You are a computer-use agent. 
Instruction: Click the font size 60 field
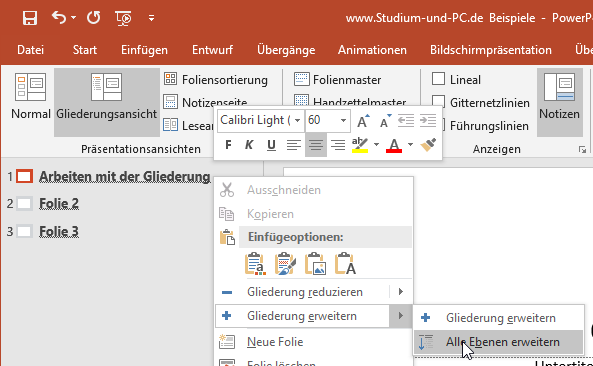coord(321,120)
